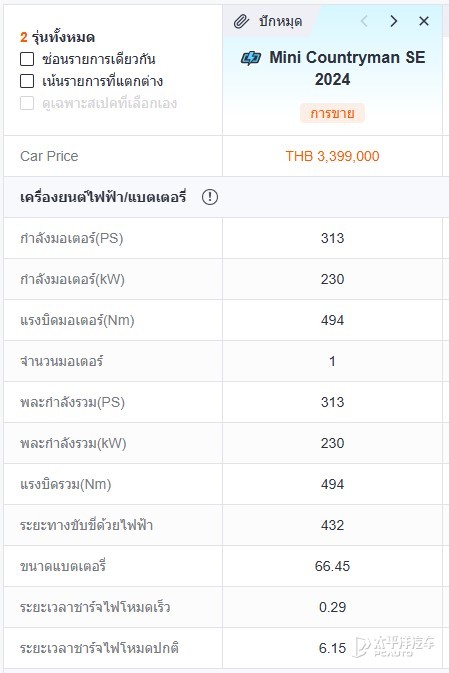
Task: Tick เน้นรายการที่แตกต่าง checkbox
Action: 27,81
